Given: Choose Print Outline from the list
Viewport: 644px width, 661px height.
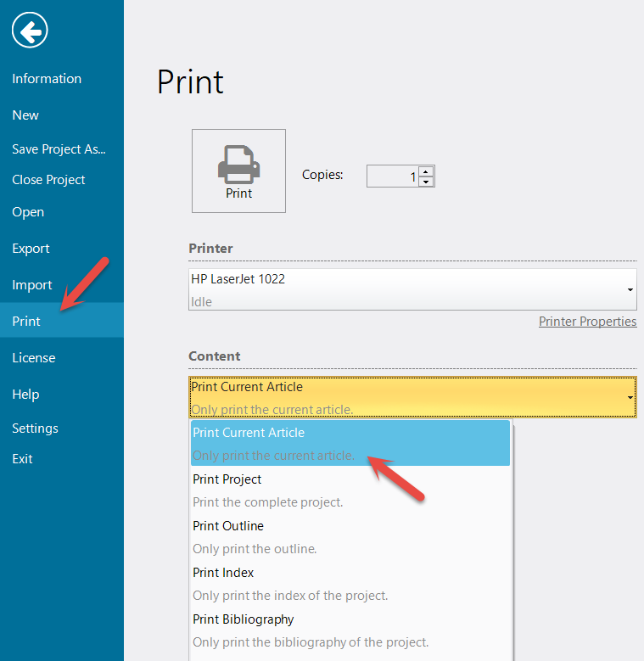Looking at the screenshot, I should 350,536.
